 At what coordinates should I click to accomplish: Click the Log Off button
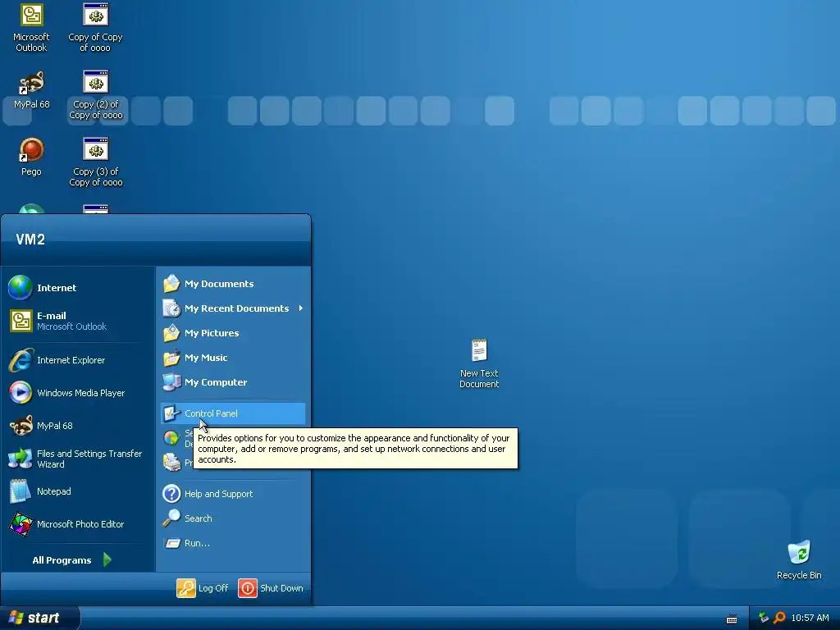[203, 587]
